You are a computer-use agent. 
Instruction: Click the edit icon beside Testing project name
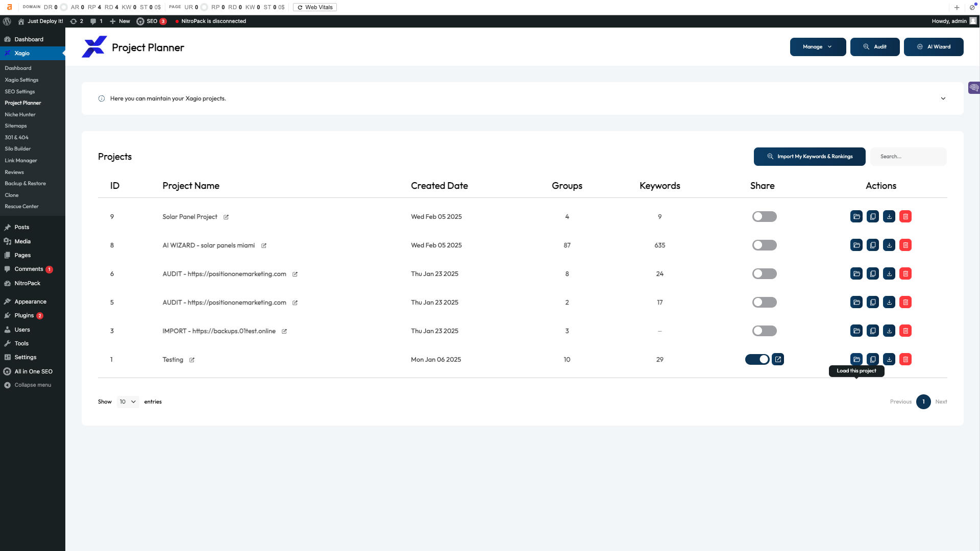192,360
